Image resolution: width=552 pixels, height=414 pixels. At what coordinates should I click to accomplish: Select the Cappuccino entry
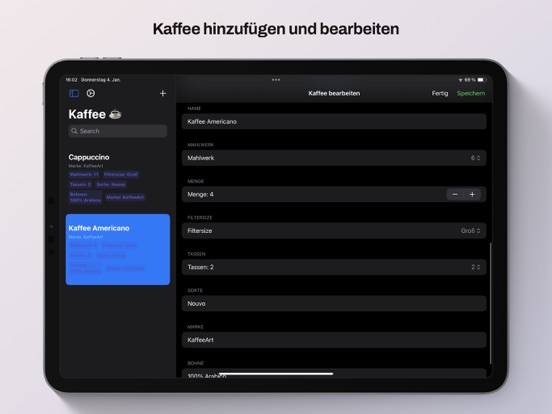point(118,178)
